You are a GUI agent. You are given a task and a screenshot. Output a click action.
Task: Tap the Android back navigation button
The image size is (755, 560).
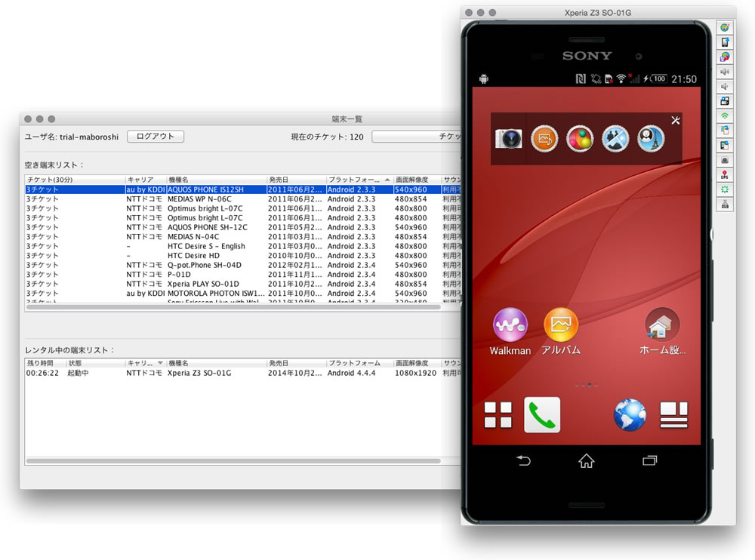click(x=523, y=461)
